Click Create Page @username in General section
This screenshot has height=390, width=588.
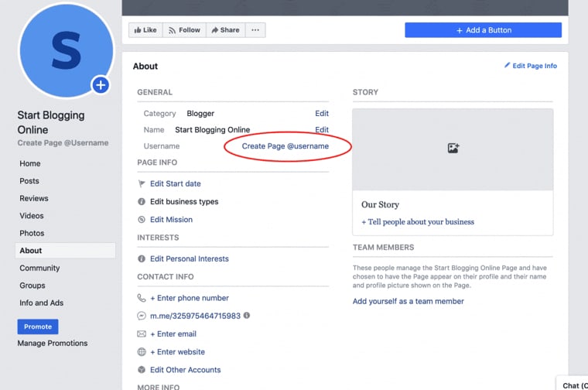[285, 146]
